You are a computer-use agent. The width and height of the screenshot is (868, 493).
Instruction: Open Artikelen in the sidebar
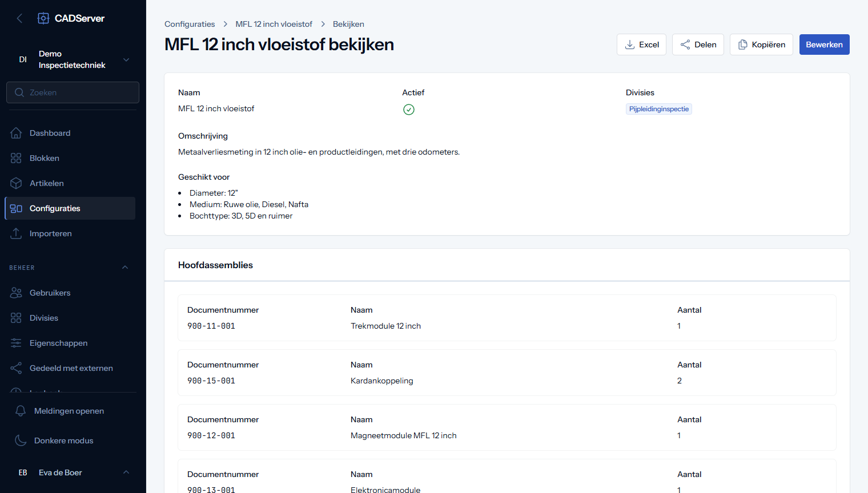[x=70, y=183]
